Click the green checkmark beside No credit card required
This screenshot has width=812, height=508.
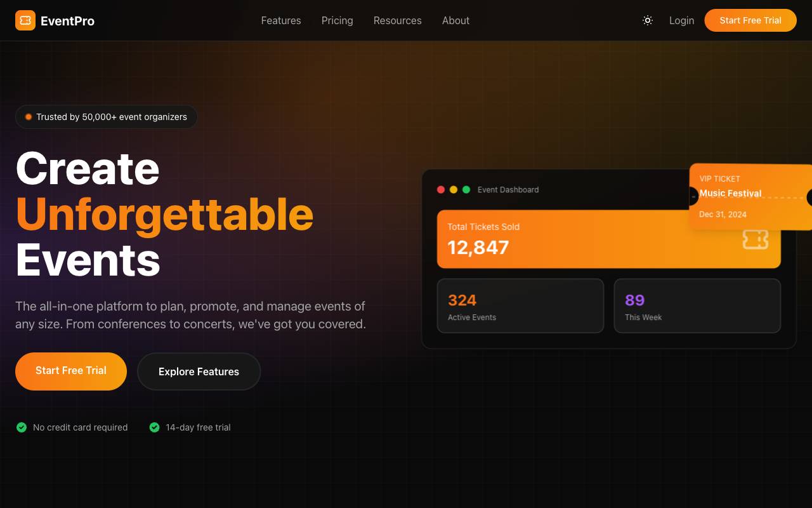pyautogui.click(x=21, y=427)
